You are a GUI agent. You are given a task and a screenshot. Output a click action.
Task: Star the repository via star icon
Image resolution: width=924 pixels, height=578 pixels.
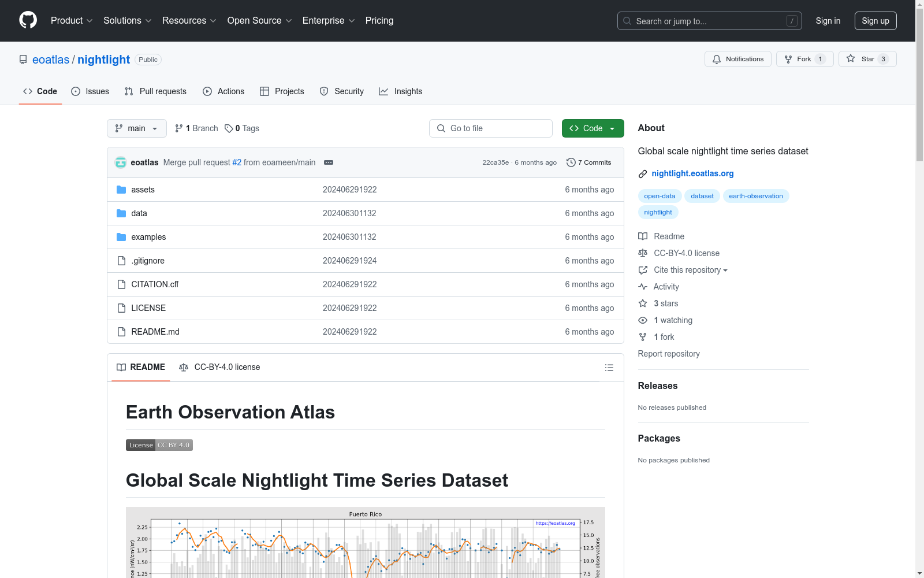pos(850,58)
